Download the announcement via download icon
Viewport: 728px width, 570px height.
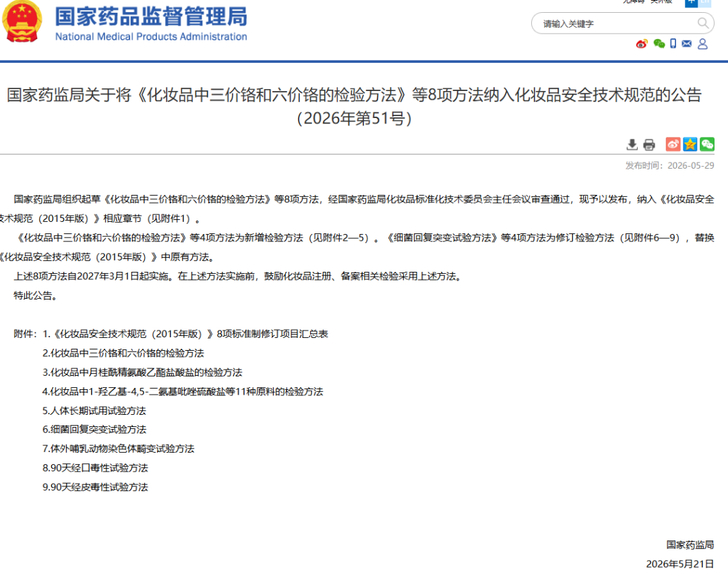click(632, 144)
